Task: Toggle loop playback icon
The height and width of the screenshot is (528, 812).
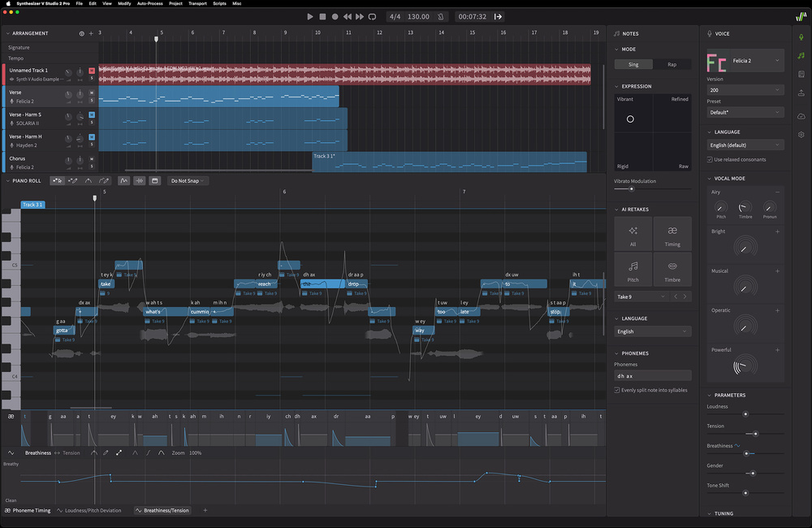Action: click(372, 16)
